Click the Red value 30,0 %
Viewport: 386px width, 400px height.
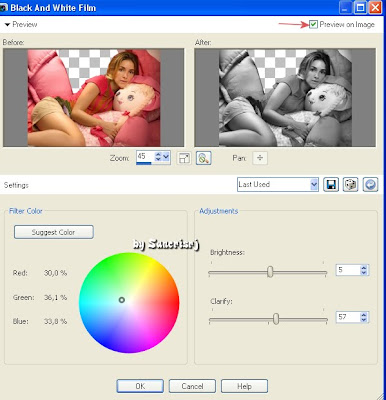[x=55, y=273]
